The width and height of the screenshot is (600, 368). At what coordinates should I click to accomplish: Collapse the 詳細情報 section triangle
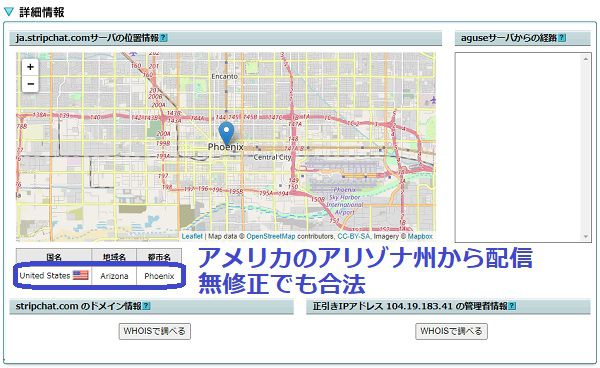point(9,12)
